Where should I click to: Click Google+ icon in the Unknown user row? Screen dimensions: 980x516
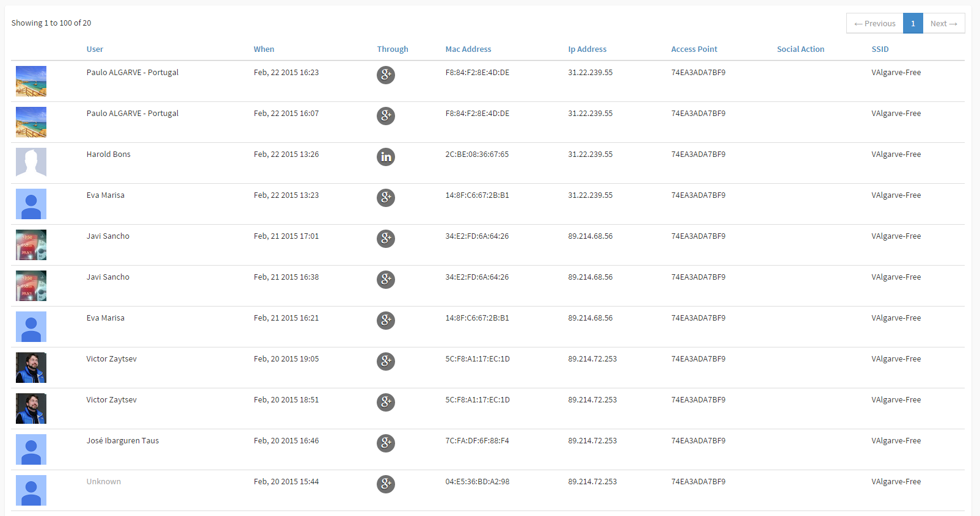click(x=386, y=484)
